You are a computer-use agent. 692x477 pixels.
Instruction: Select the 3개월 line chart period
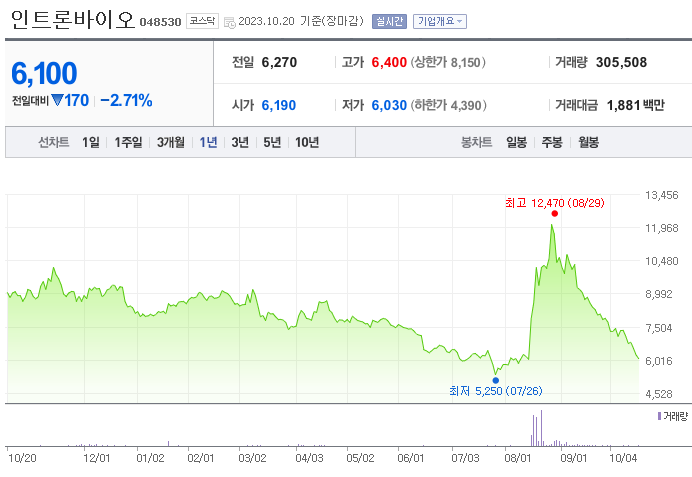(x=171, y=142)
